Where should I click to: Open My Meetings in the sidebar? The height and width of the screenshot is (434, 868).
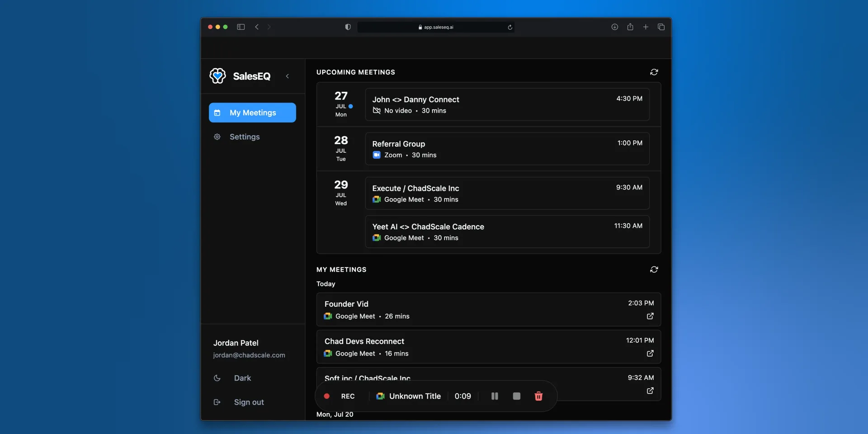[x=252, y=113]
